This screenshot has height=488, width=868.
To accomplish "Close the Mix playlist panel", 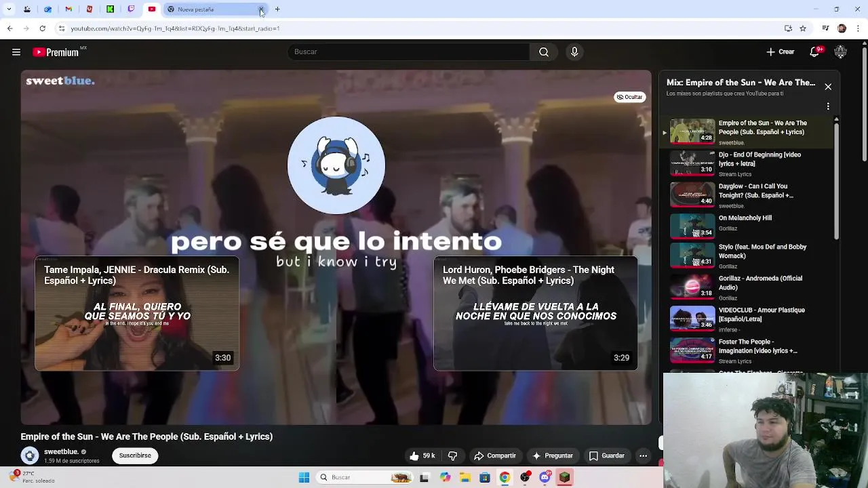I will click(828, 87).
